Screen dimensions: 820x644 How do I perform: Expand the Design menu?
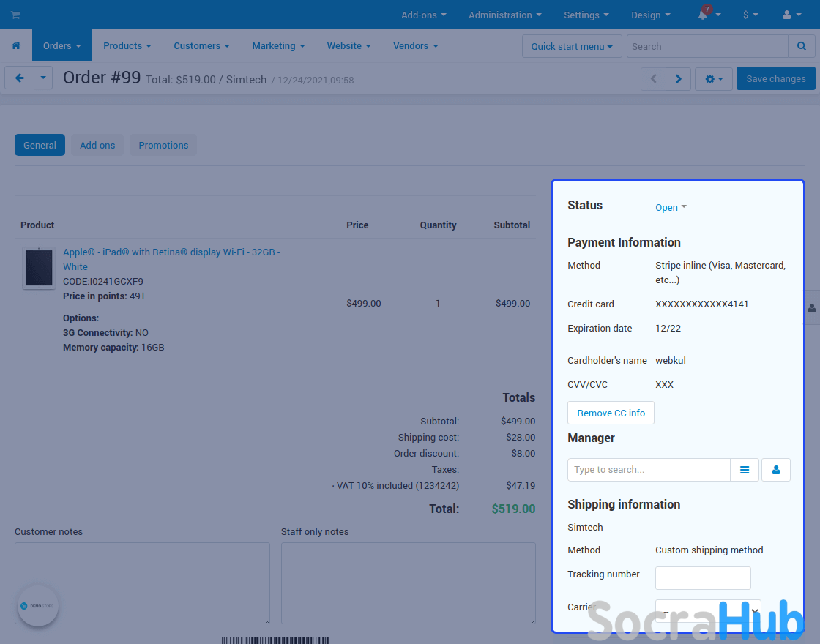[x=651, y=15]
